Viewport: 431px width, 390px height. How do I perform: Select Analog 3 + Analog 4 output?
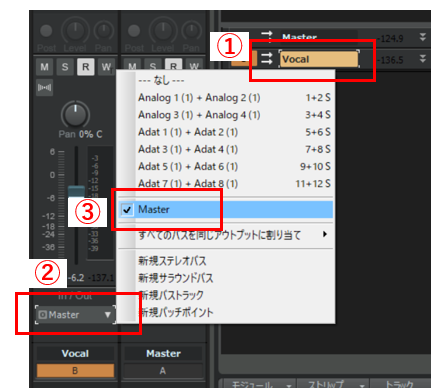(x=226, y=115)
